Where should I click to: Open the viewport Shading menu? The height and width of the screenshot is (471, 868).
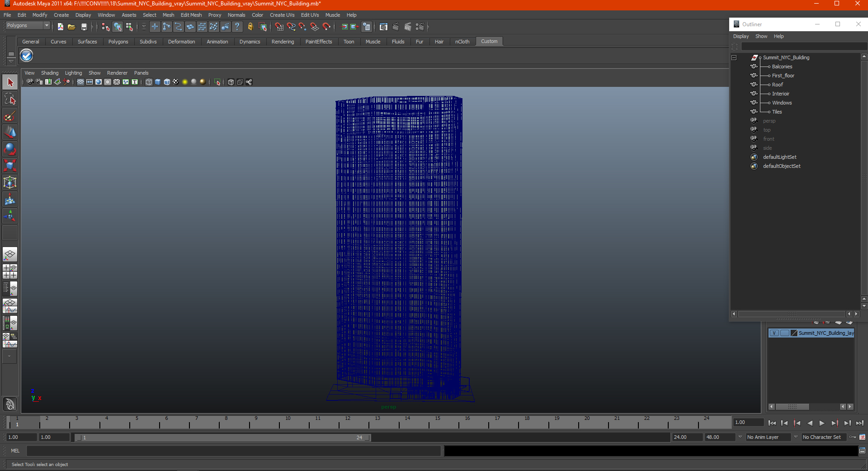tap(50, 73)
